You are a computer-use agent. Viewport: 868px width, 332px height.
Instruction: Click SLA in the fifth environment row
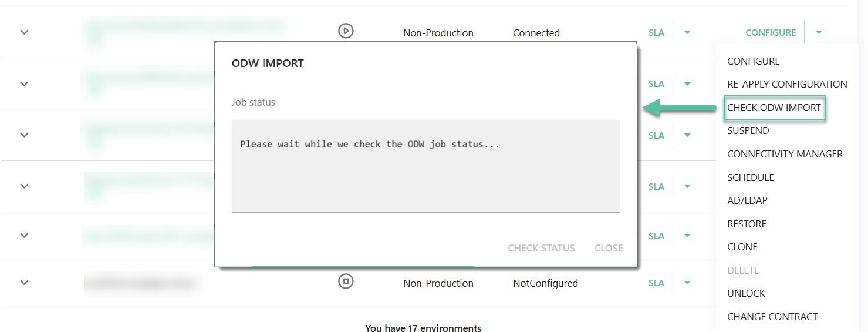(x=656, y=236)
